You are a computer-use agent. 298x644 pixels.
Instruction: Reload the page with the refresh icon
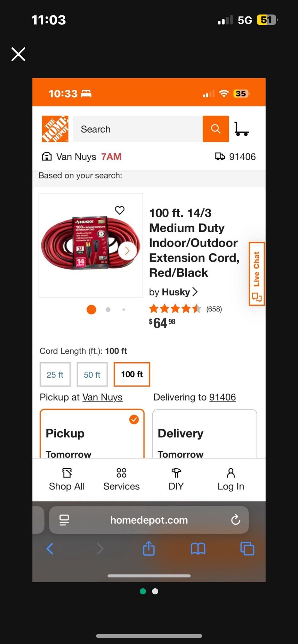point(236,520)
